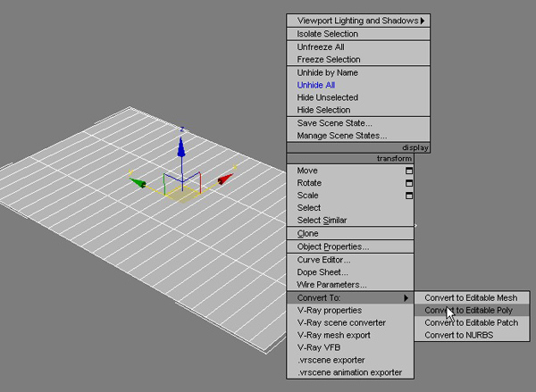The width and height of the screenshot is (536, 392).
Task: Choose Convert to Editable Mesh
Action: [x=471, y=297]
